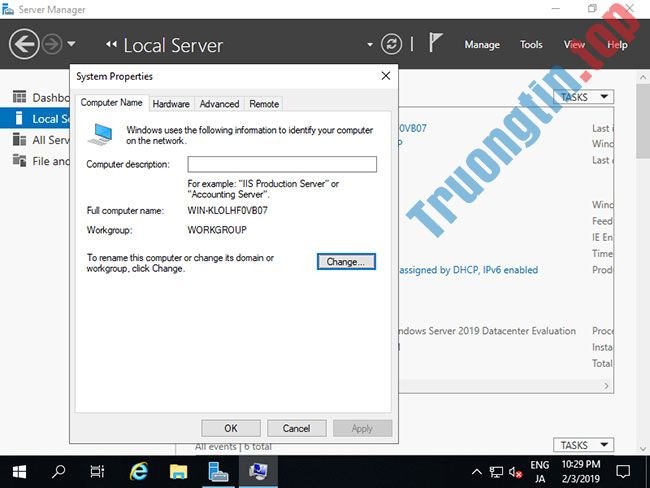Open the notifications flag in Server Manager
Image resolution: width=650 pixels, height=488 pixels.
point(435,42)
